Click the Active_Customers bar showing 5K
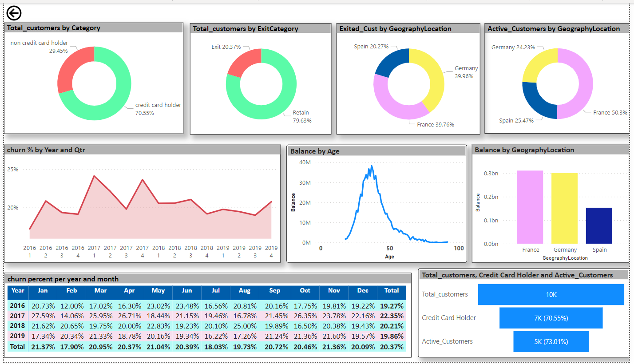634x364 pixels. click(551, 341)
